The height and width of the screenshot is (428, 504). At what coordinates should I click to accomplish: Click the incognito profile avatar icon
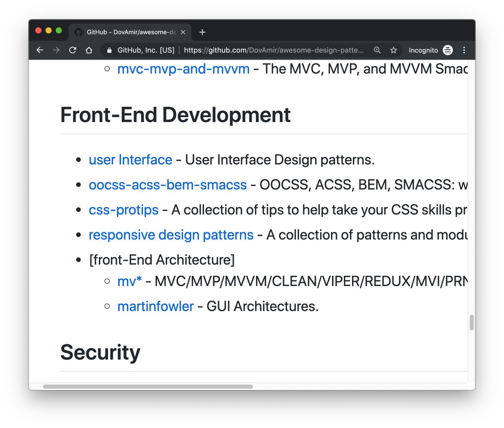[448, 50]
